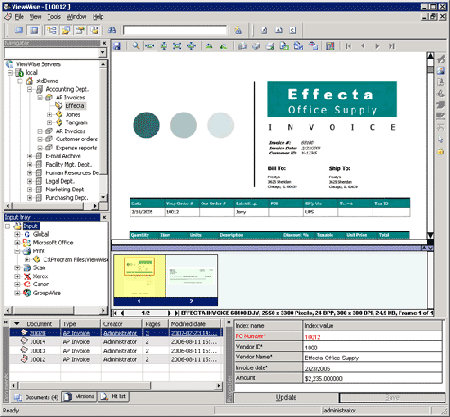Expand the Legal Dept. node
450x417 pixels.
click(x=30, y=181)
